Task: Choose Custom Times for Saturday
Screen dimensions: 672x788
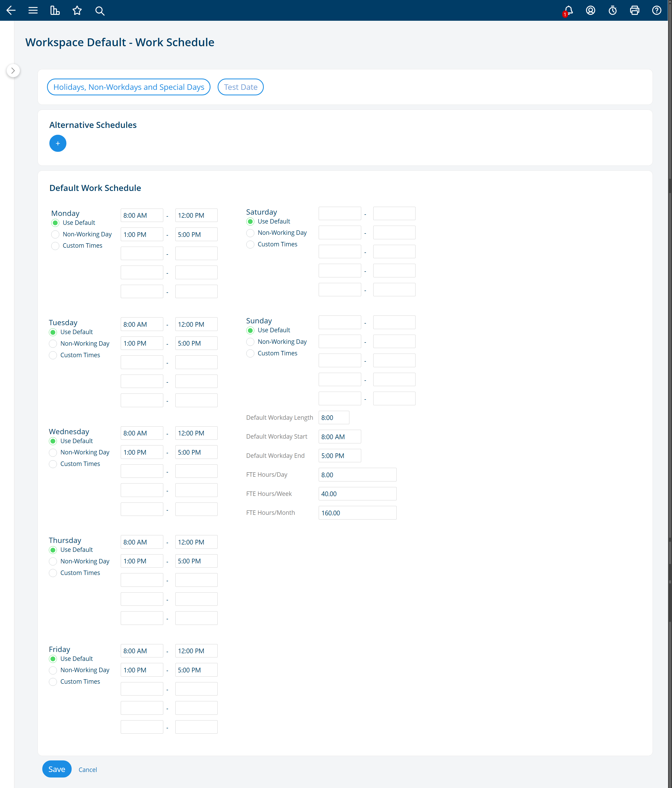Action: [250, 244]
